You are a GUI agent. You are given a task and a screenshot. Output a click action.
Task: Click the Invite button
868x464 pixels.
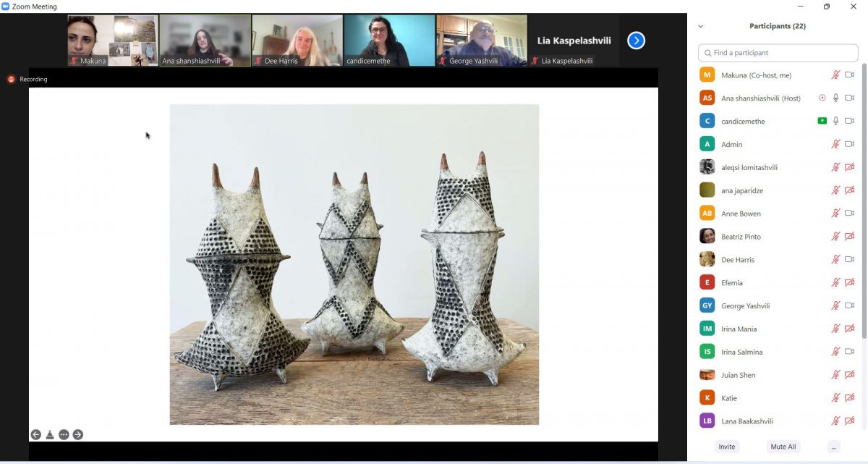[x=727, y=447]
